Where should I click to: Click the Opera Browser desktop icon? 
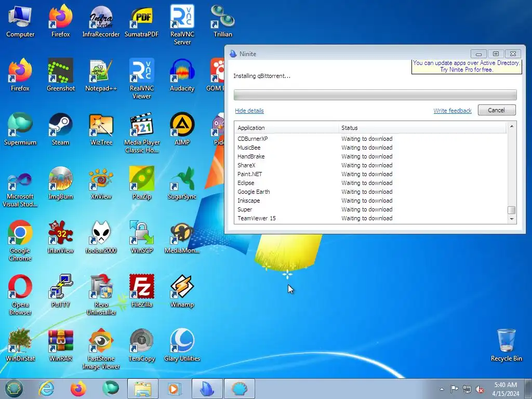tap(20, 295)
